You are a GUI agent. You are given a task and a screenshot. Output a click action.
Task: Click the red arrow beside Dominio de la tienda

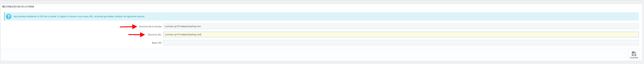point(128,26)
